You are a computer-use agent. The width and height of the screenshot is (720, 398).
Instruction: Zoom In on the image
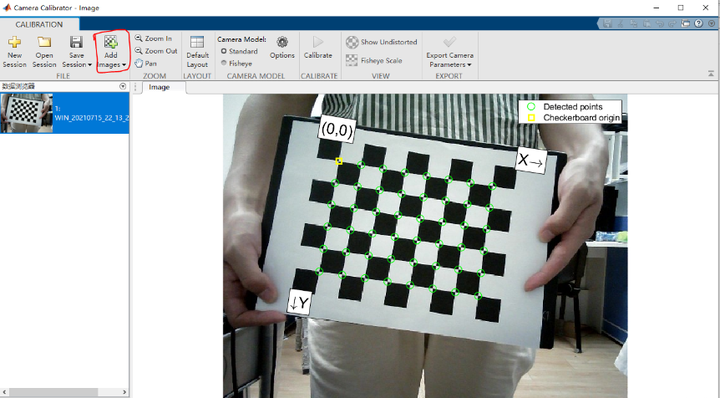pos(153,39)
